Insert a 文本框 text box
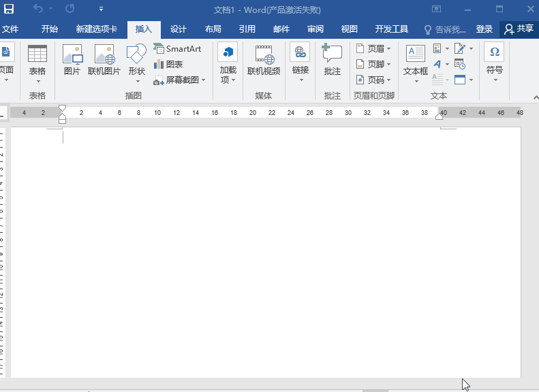539x392 pixels. click(x=416, y=64)
